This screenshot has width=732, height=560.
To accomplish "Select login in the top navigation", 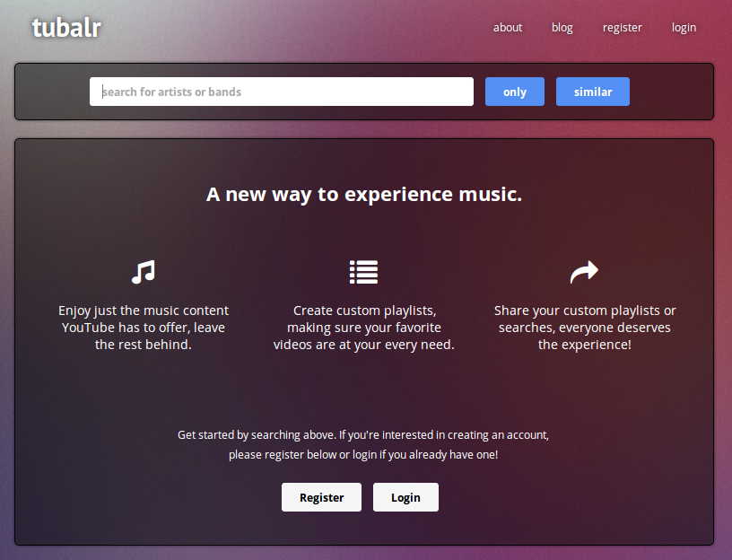I will (x=684, y=28).
